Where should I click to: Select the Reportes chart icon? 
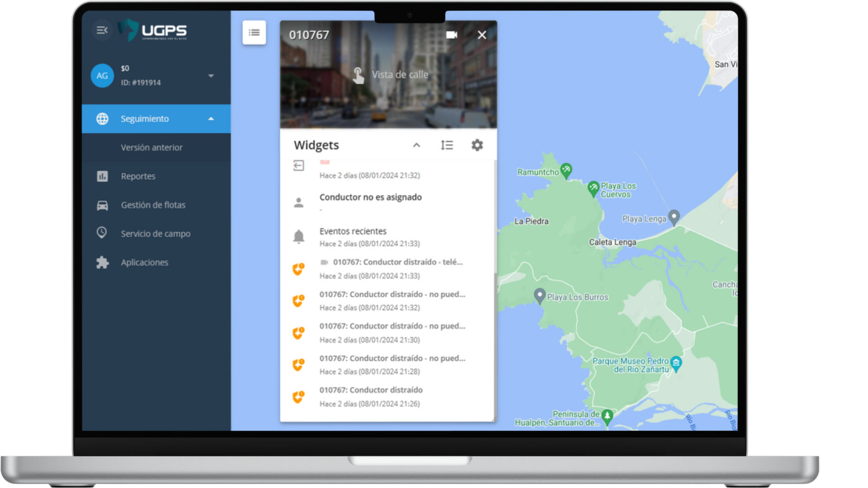pyautogui.click(x=102, y=176)
